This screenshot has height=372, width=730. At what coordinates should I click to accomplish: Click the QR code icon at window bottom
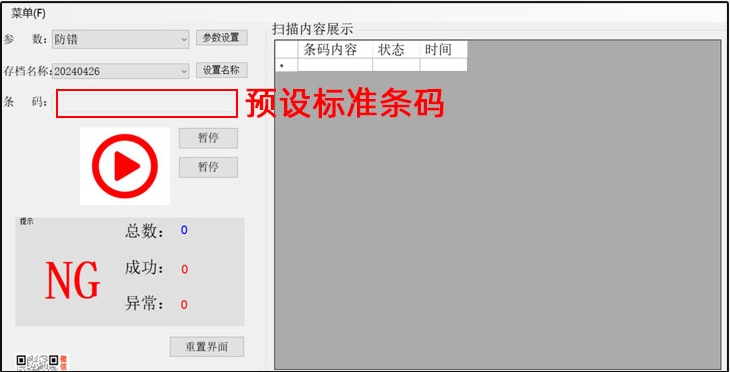coord(37,362)
